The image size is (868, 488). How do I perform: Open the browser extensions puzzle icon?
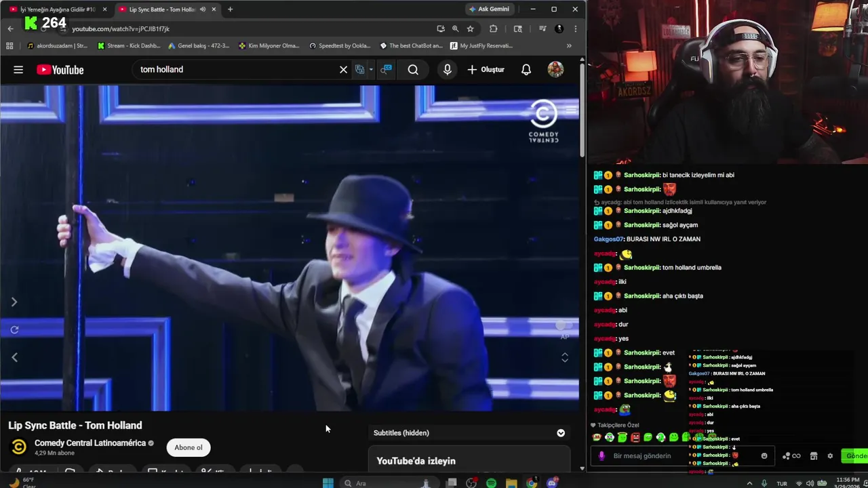[x=493, y=28]
